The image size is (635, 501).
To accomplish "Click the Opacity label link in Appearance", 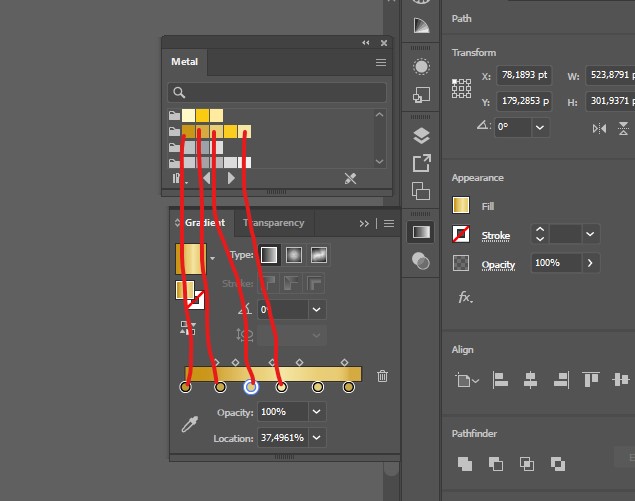I will click(x=498, y=264).
